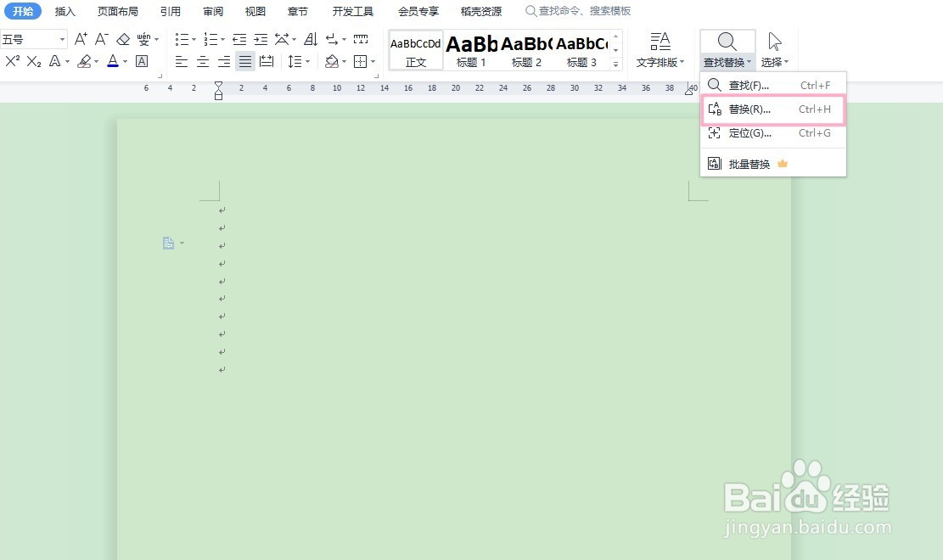Click the line spacing icon

pyautogui.click(x=294, y=61)
